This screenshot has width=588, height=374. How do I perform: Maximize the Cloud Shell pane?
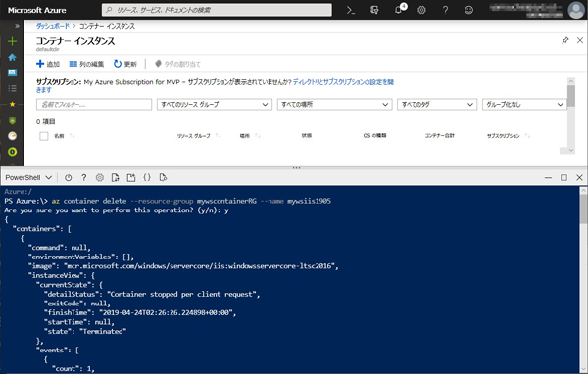coord(563,177)
